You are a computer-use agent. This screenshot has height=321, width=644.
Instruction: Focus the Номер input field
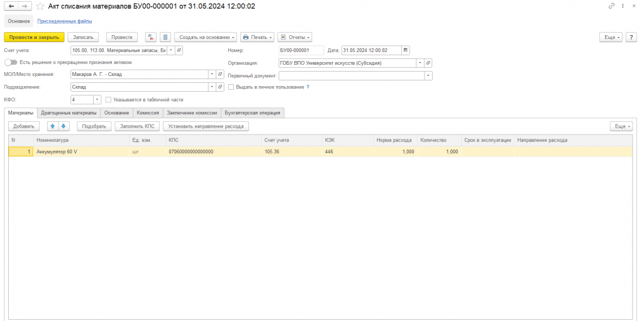(x=301, y=50)
